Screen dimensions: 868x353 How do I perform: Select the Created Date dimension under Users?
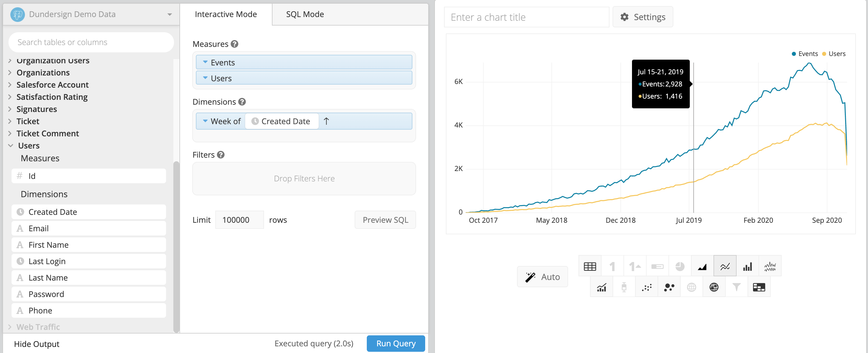[89, 212]
